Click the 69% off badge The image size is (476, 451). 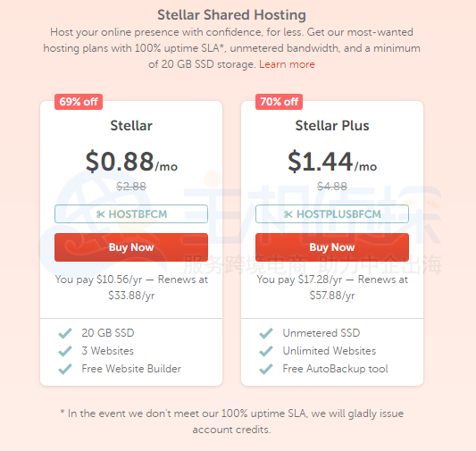(x=79, y=102)
